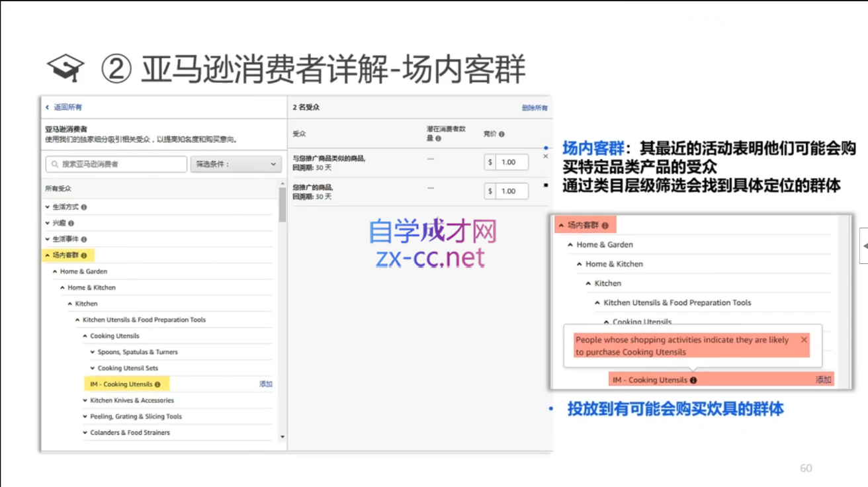Click the info icon beside 生活事件
Screen dimensions: 868x487
pos(84,239)
